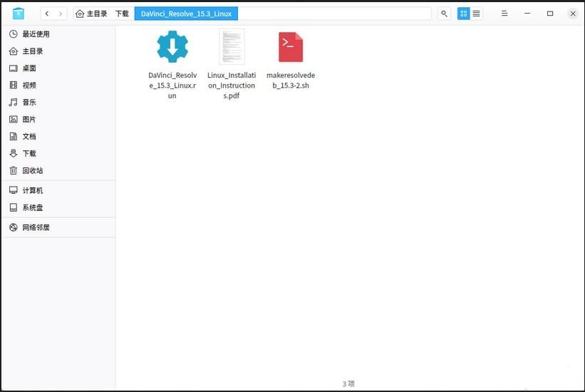Open 网络邻居 in the sidebar
Screen dimensions: 585x392
click(58, 227)
